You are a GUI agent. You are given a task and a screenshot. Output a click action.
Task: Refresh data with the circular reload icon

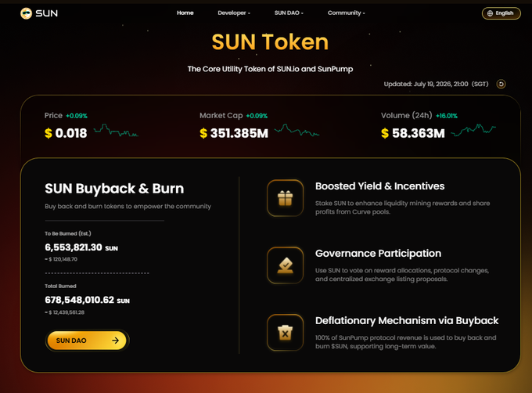pos(501,84)
